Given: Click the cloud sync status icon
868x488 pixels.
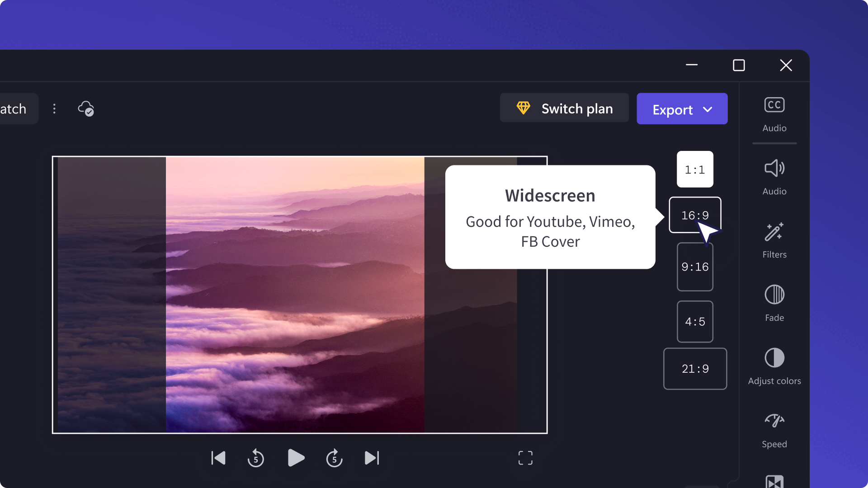Looking at the screenshot, I should pos(86,109).
